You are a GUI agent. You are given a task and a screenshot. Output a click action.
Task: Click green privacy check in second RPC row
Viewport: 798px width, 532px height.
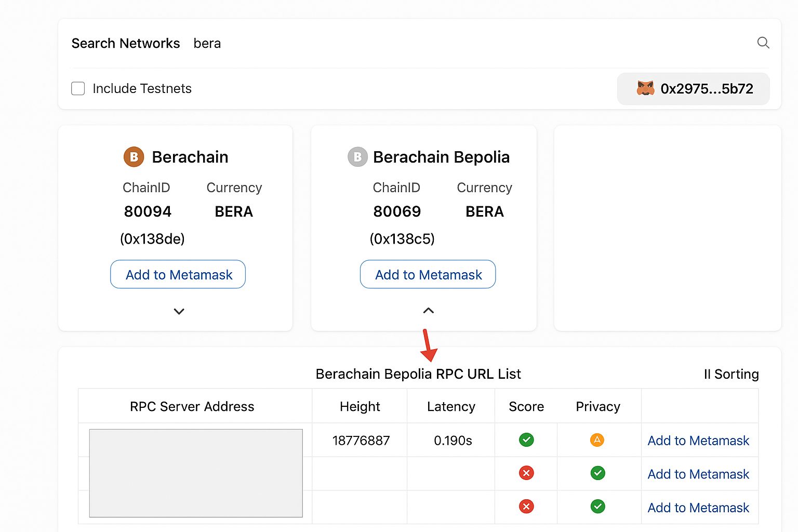coord(598,473)
